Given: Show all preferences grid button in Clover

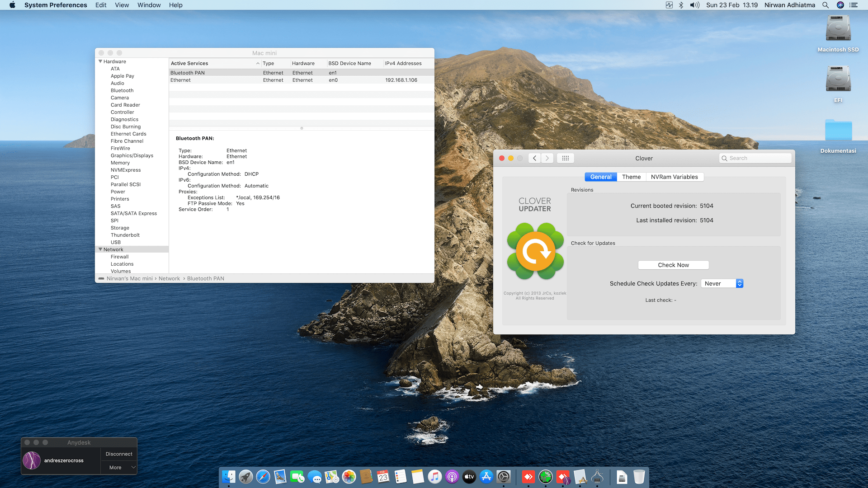Looking at the screenshot, I should (x=566, y=158).
